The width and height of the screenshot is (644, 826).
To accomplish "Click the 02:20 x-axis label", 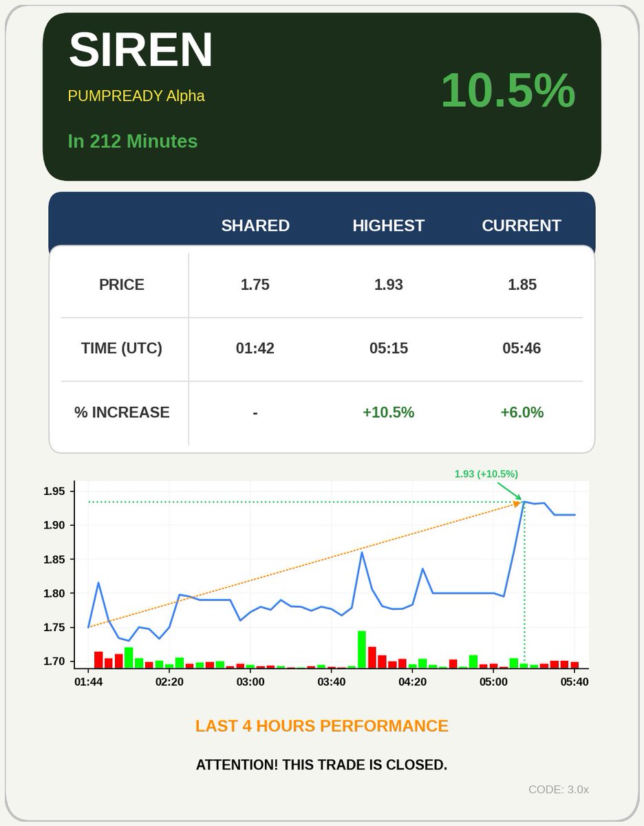I will [x=169, y=681].
